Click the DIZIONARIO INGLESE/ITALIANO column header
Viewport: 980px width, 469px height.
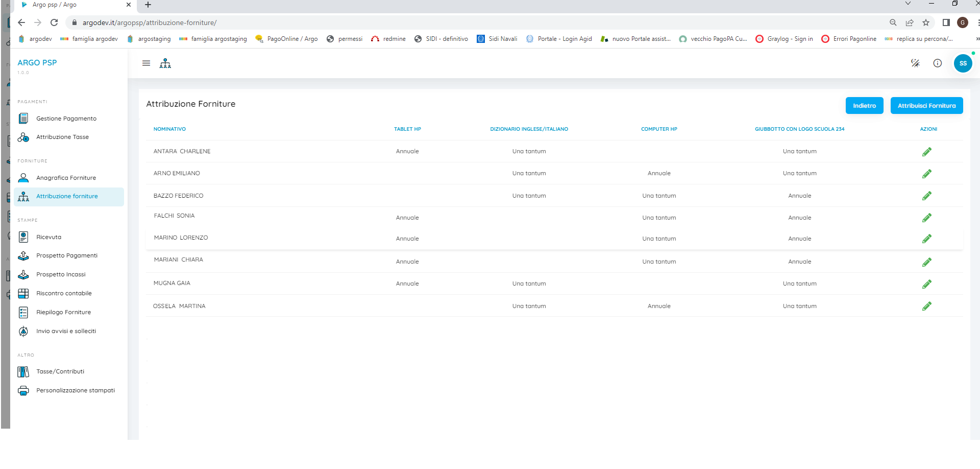(529, 129)
